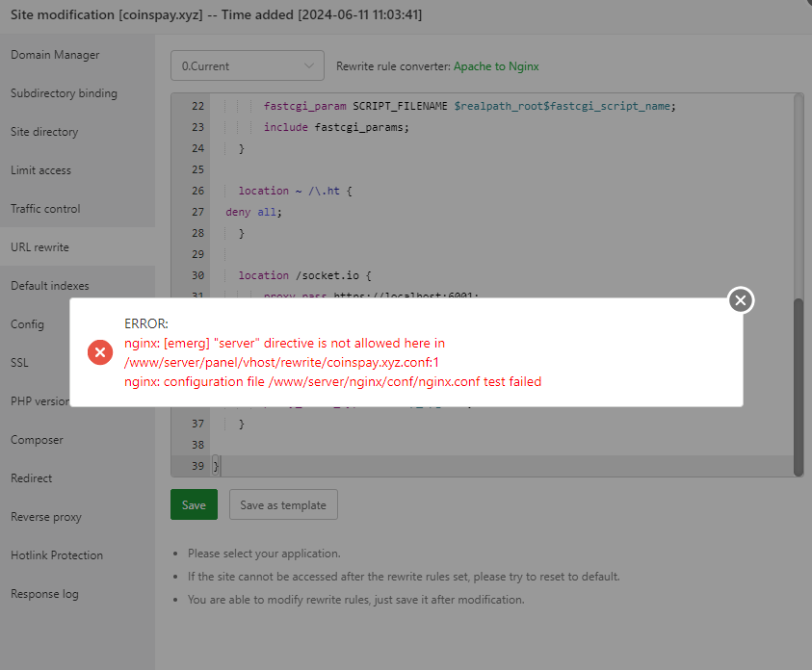Click Save as template button
812x670 pixels.
283,505
